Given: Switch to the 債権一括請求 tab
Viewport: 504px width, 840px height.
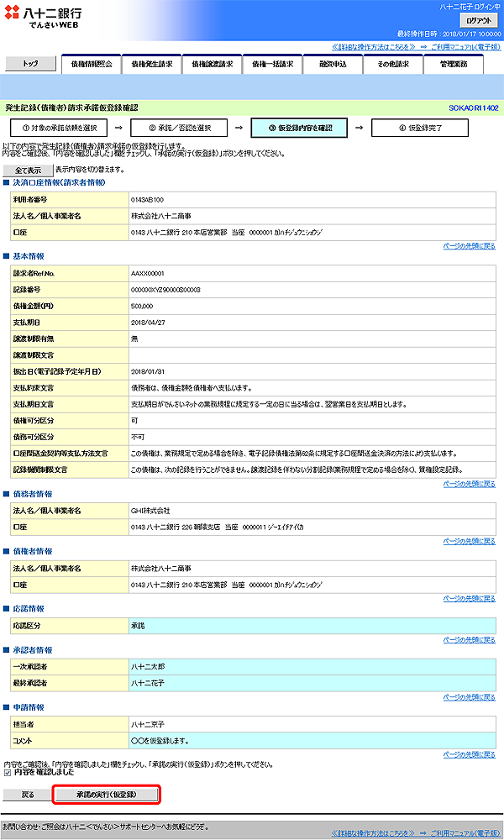Looking at the screenshot, I should [x=273, y=65].
